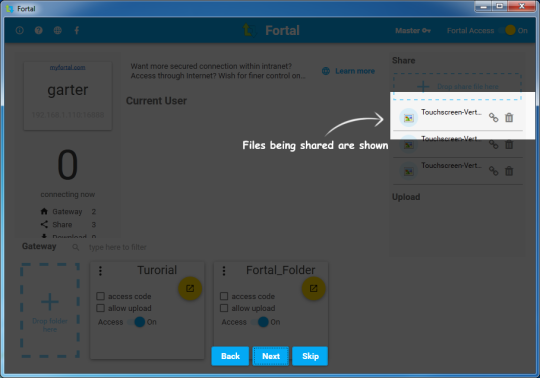
Task: Minimize the Fortal window
Action: [484, 7]
